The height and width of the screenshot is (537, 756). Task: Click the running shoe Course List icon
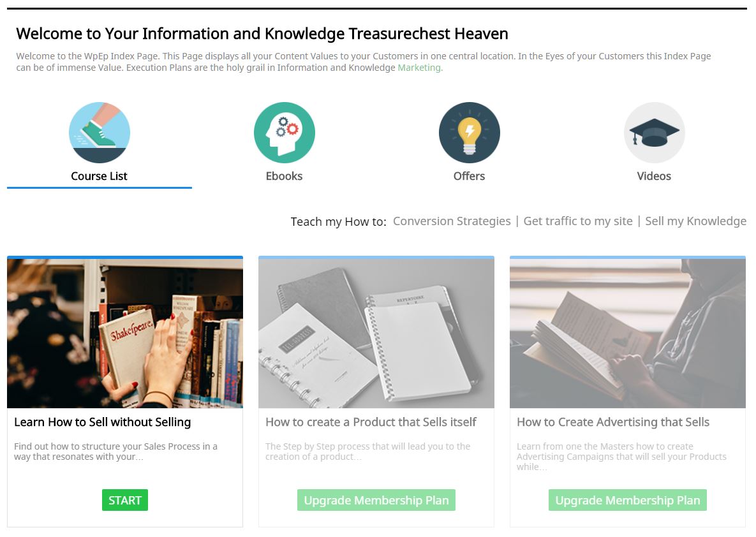click(x=100, y=132)
